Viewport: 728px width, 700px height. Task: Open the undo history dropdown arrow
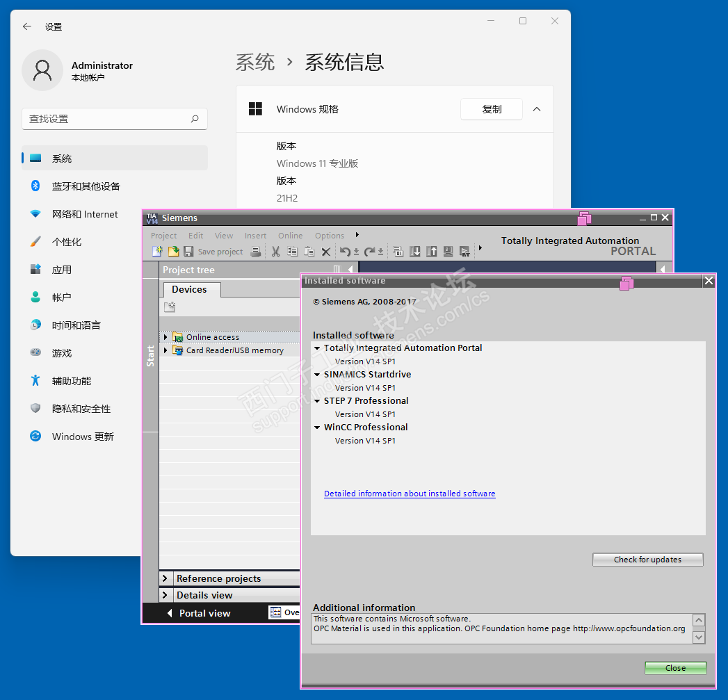click(x=356, y=252)
